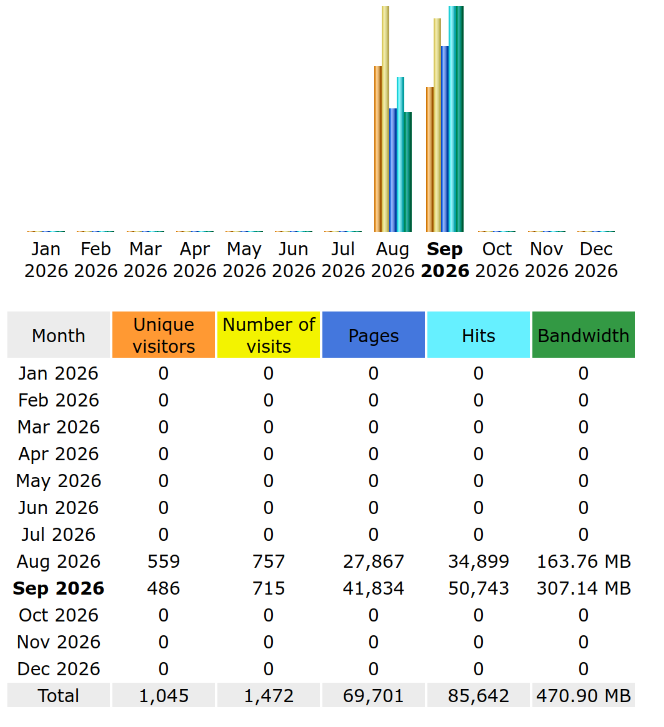
Task: Click the Month column header
Action: pos(58,335)
